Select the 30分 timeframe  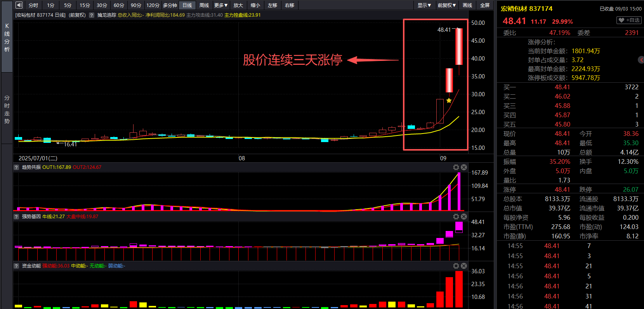(x=102, y=5)
